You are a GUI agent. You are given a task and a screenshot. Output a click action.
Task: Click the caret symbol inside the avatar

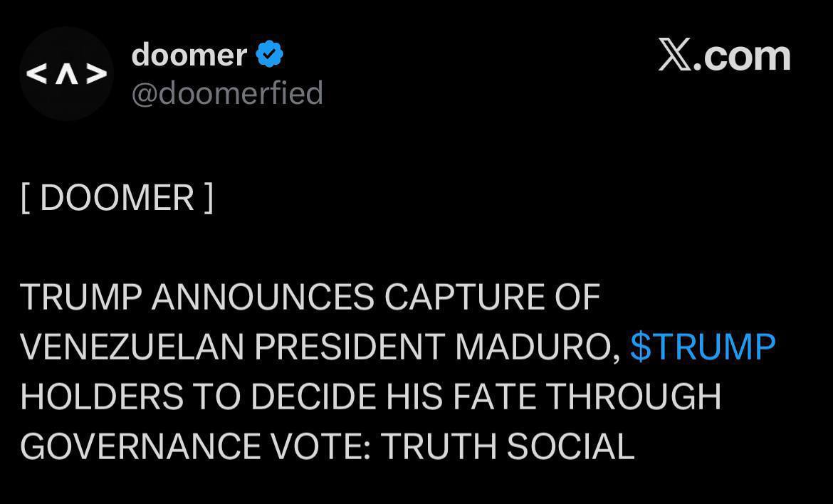click(66, 74)
